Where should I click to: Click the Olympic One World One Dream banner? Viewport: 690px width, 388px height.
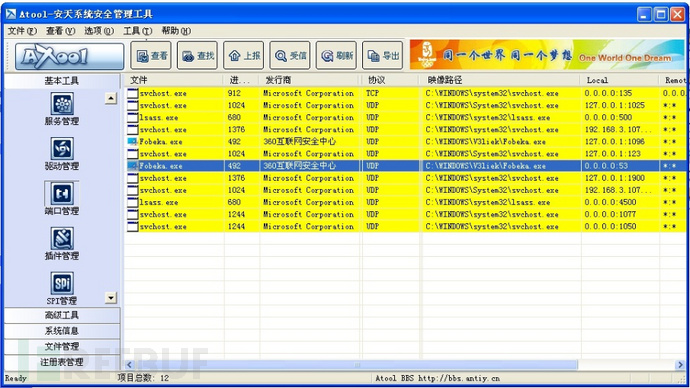pyautogui.click(x=547, y=55)
